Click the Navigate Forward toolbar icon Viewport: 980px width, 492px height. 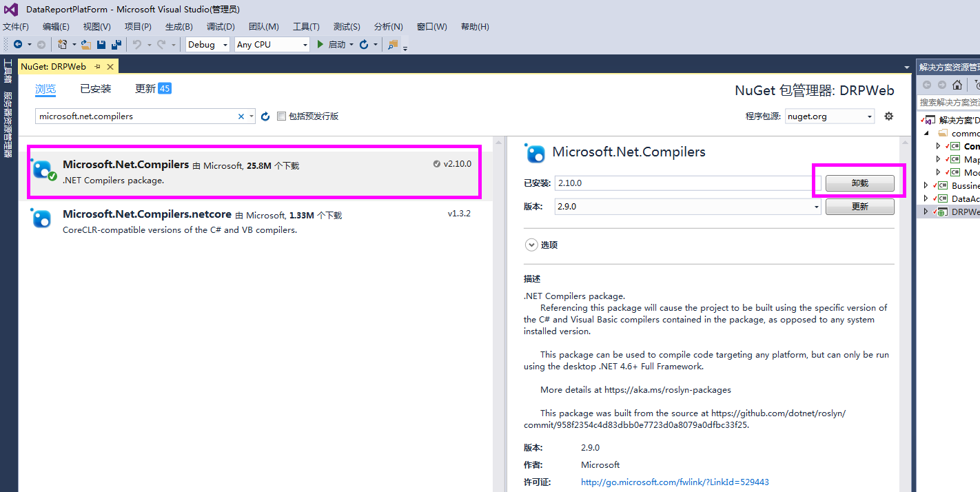tap(41, 44)
